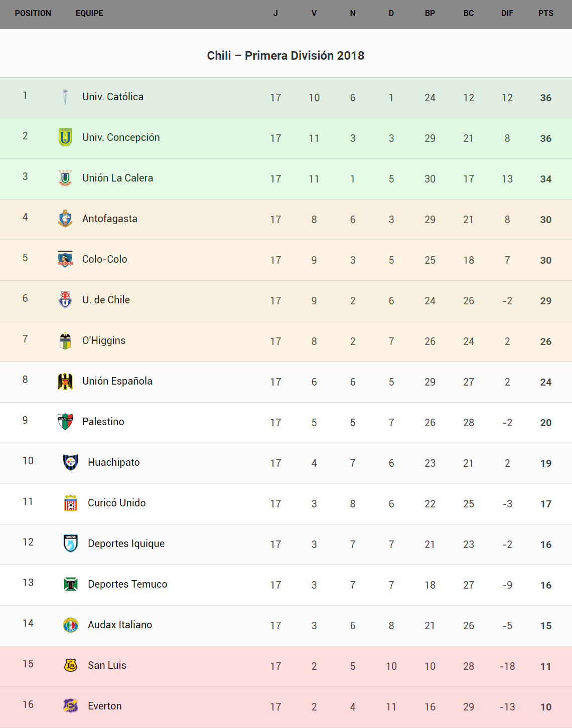This screenshot has width=572, height=728.
Task: Click the San Luis club crest
Action: click(71, 665)
